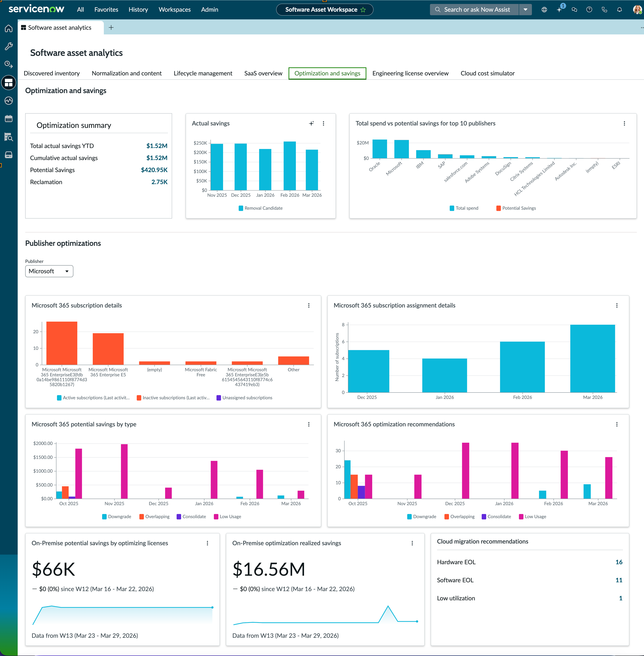Open Low utilization count 1
644x656 pixels.
[x=620, y=598]
